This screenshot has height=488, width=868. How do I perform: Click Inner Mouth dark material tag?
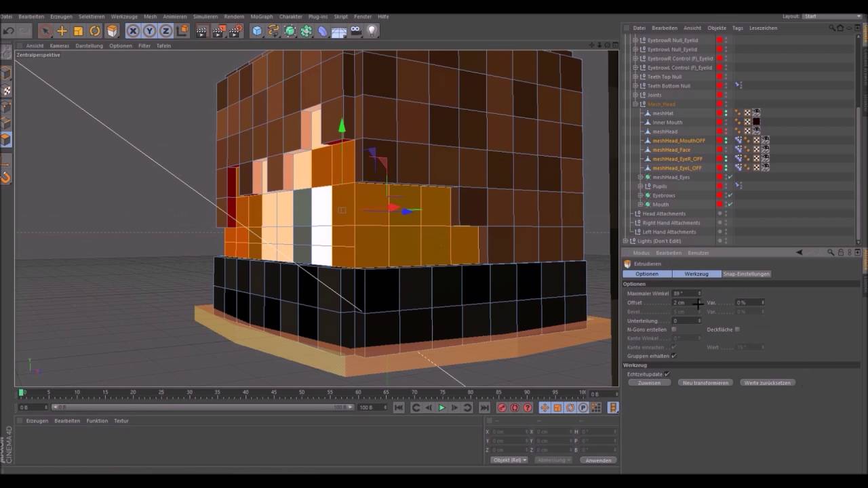pyautogui.click(x=756, y=122)
